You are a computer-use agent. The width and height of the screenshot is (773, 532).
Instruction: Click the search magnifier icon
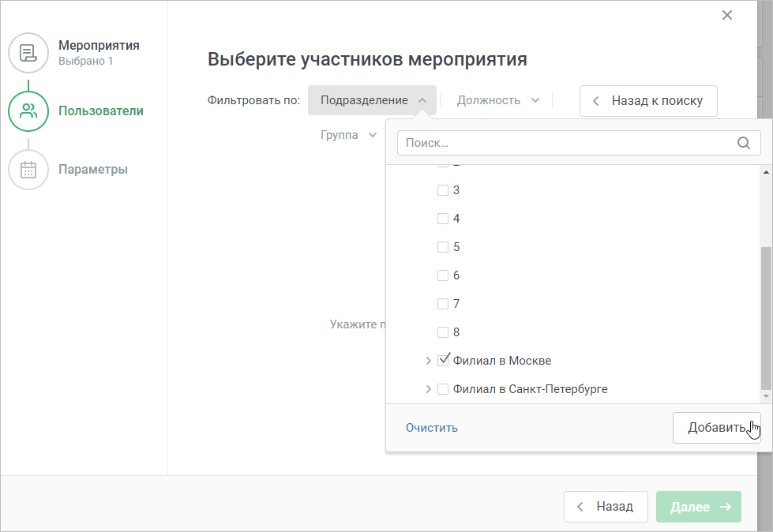tap(744, 143)
